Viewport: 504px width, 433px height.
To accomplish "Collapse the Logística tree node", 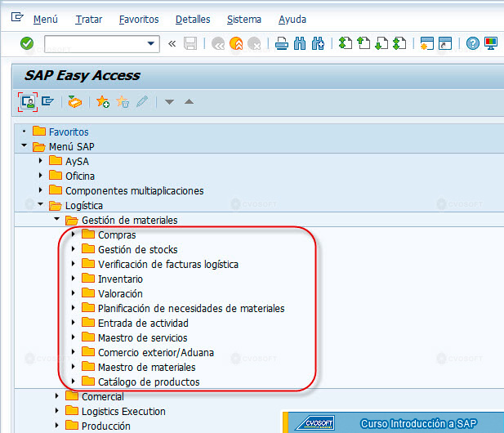I will click(x=41, y=204).
